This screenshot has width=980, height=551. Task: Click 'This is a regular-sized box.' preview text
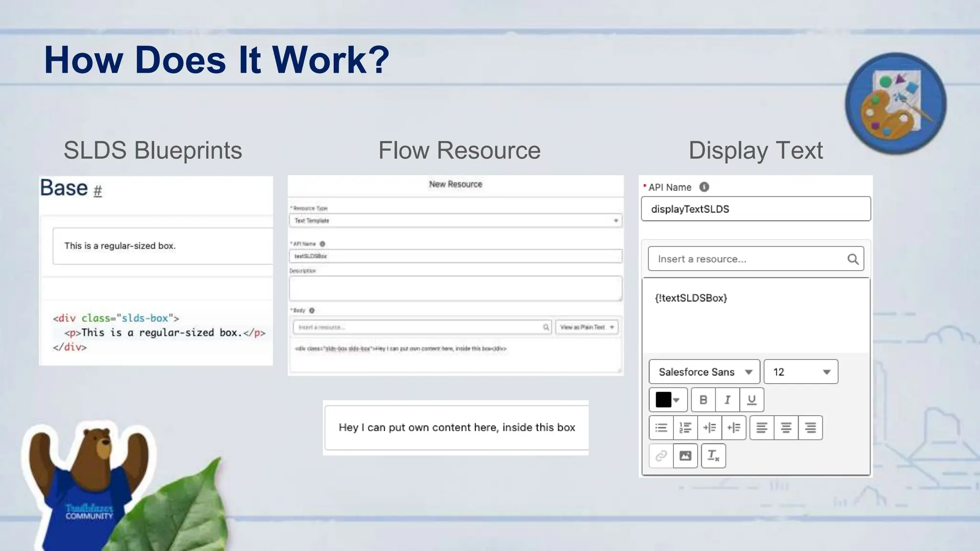point(120,246)
